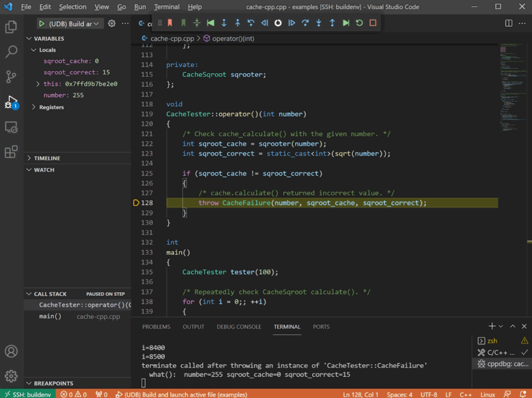The image size is (532, 398).
Task: Restart debugging with green circular arrow
Action: coord(359,22)
